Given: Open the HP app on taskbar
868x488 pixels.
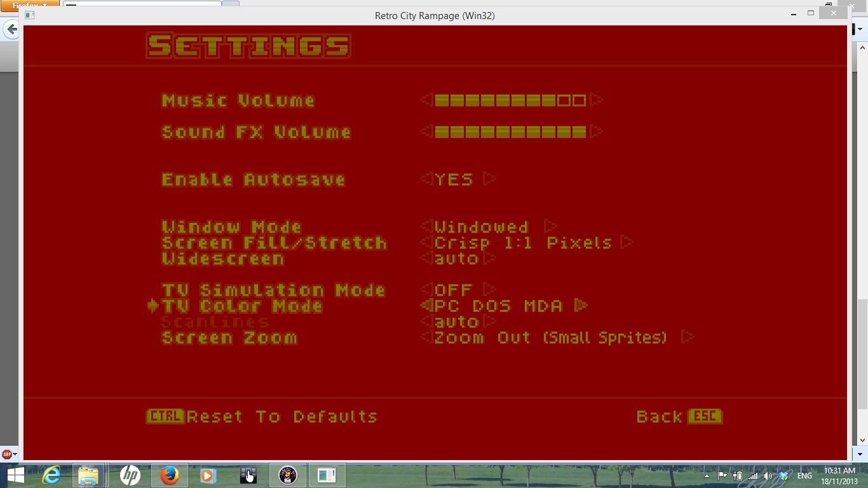Looking at the screenshot, I should pos(130,475).
